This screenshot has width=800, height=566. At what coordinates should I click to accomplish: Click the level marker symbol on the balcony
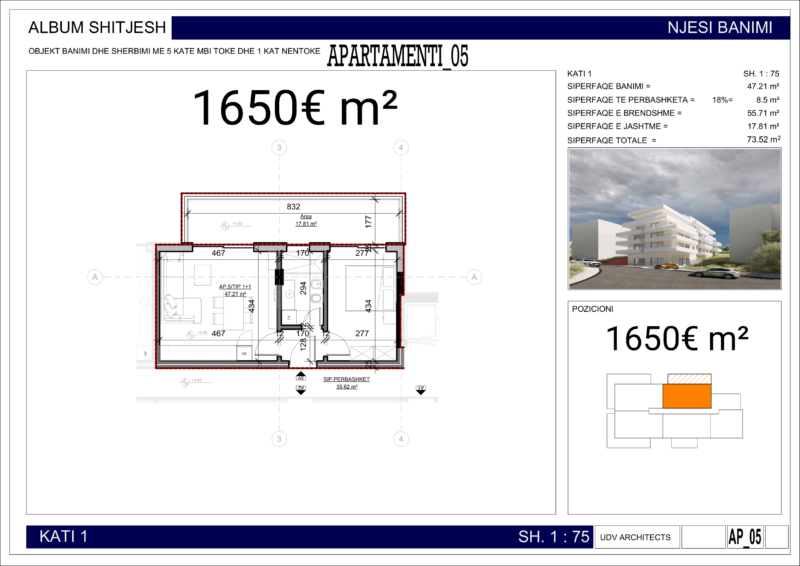225,226
